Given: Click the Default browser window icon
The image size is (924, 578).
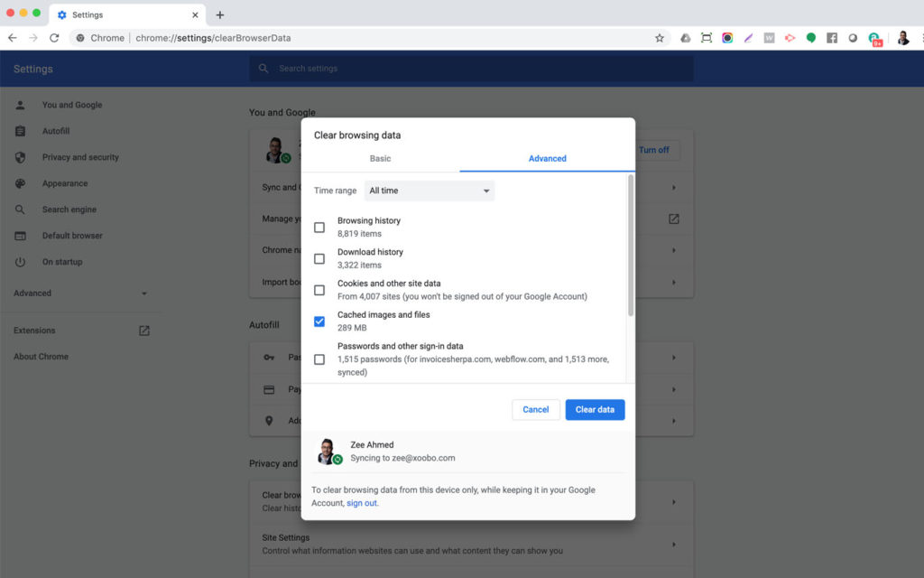Looking at the screenshot, I should (20, 236).
